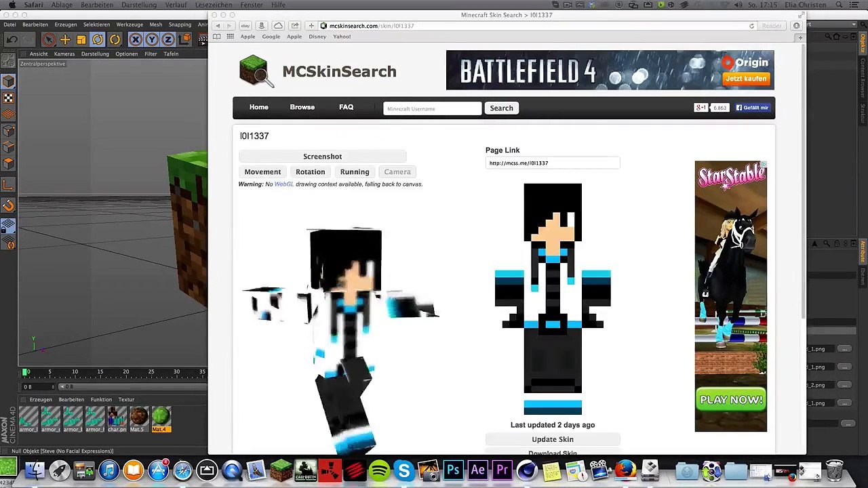Open Finder from the Dock
Image resolution: width=868 pixels, height=488 pixels.
tap(35, 470)
